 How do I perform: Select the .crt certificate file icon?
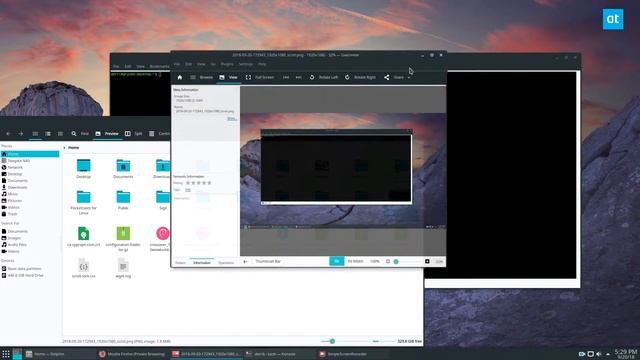[x=83, y=233]
